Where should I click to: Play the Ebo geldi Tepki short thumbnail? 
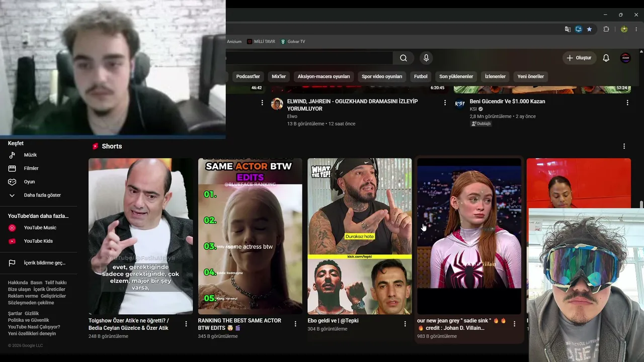[x=359, y=236]
